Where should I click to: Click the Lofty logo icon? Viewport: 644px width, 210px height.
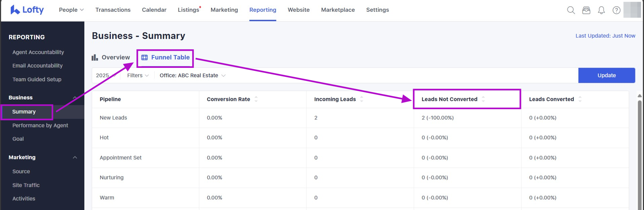pos(15,10)
